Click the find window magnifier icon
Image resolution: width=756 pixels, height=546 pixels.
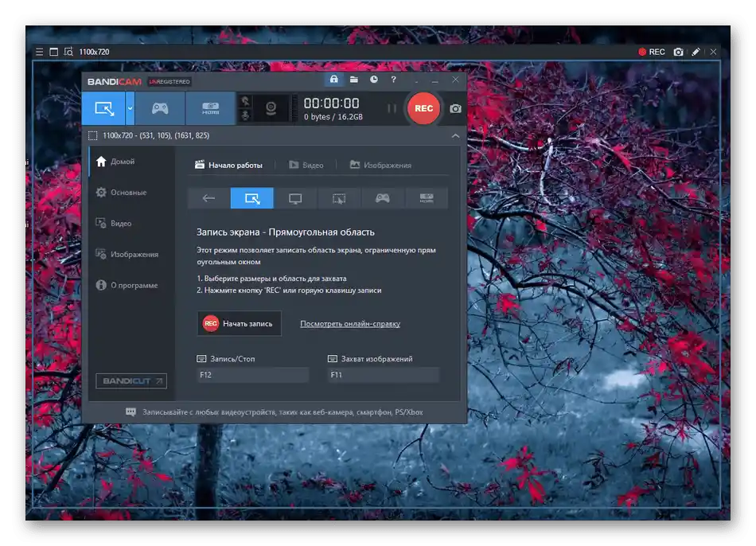point(68,52)
